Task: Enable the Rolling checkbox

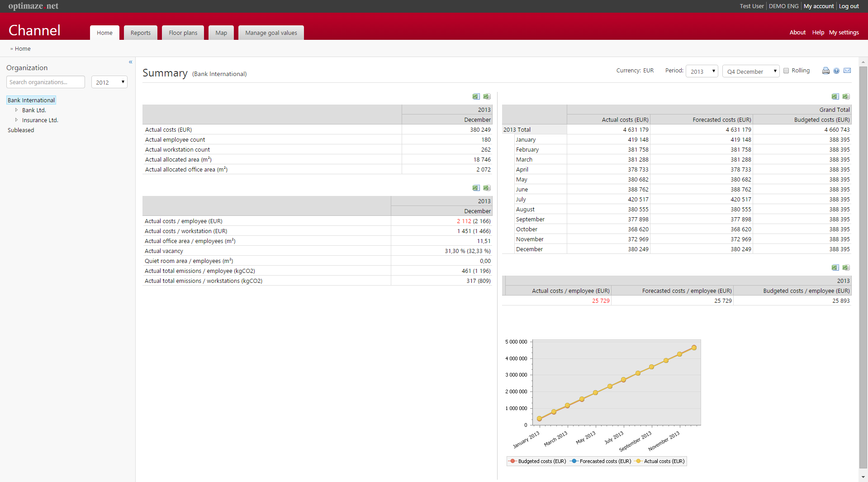Action: (x=786, y=71)
